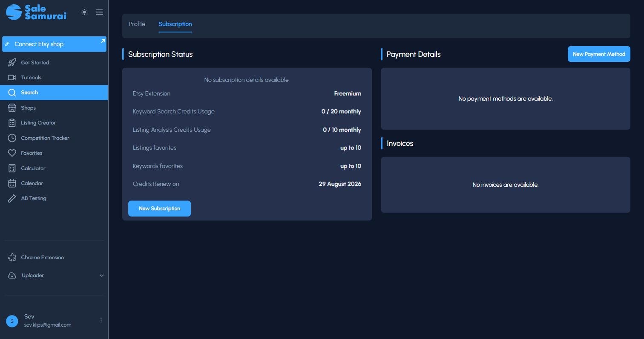Click the Chrome Extension puzzle icon

[12, 258]
